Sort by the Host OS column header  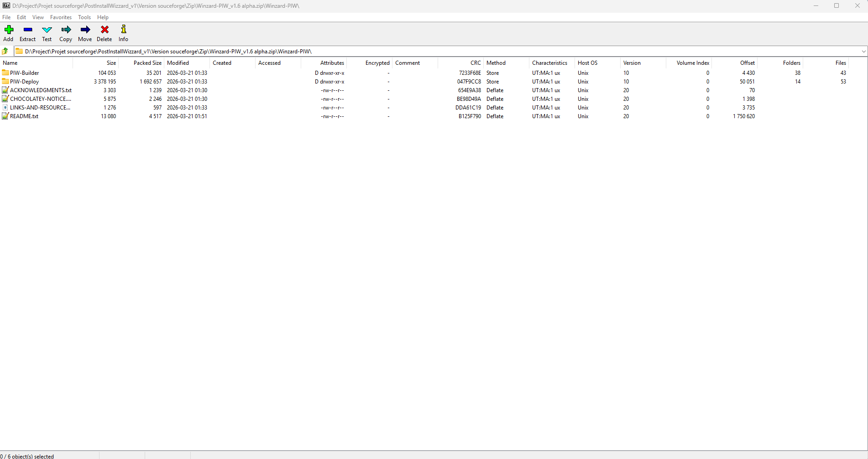coord(598,63)
